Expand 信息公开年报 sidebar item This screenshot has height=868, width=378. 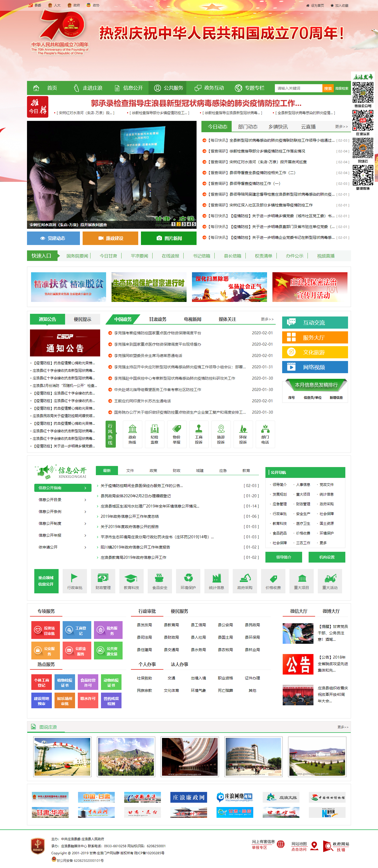63,535
